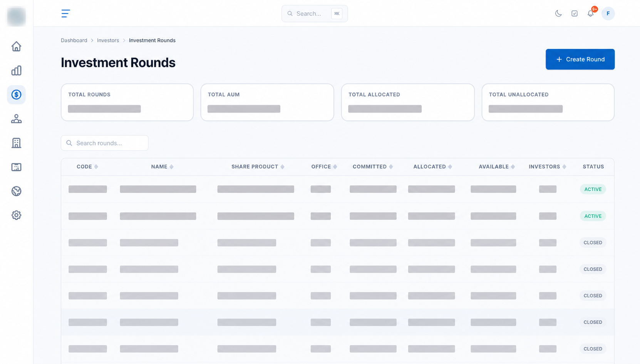The width and height of the screenshot is (640, 364).
Task: Click Investment Rounds breadcrumb text
Action: 152,40
